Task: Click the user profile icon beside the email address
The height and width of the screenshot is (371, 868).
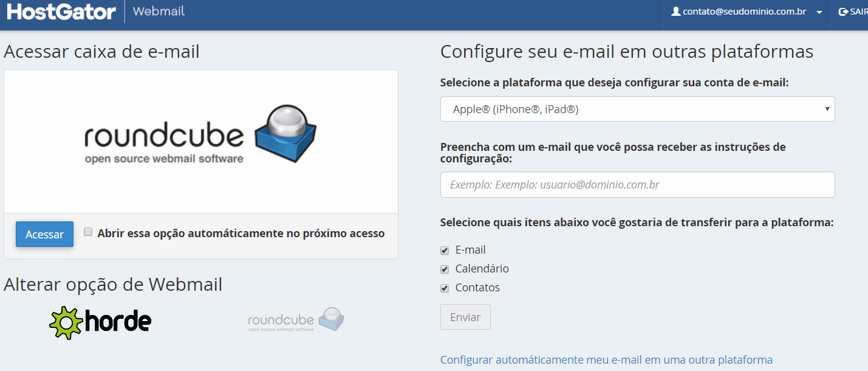Action: click(675, 12)
